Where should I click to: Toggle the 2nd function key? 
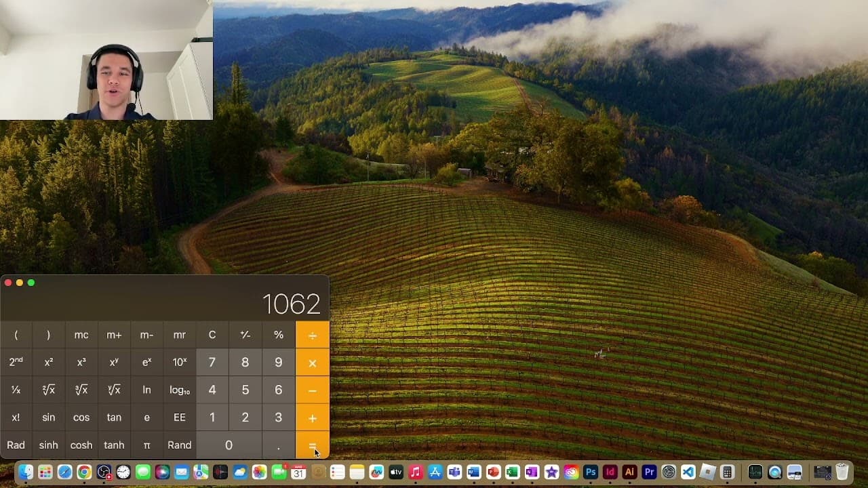(16, 362)
